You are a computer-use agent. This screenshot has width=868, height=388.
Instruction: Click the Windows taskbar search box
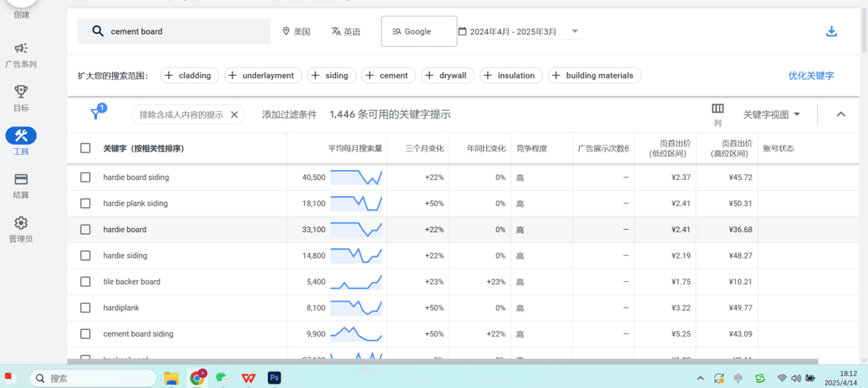tap(92, 378)
